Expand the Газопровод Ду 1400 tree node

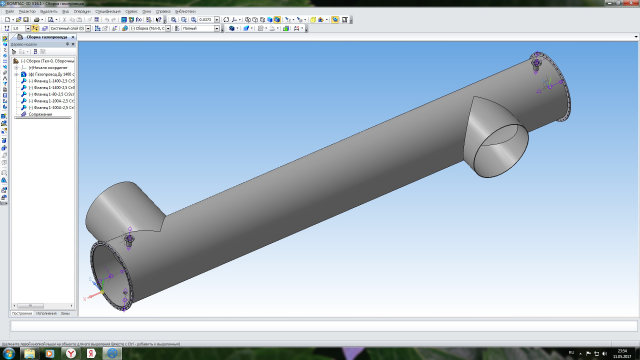pyautogui.click(x=16, y=74)
